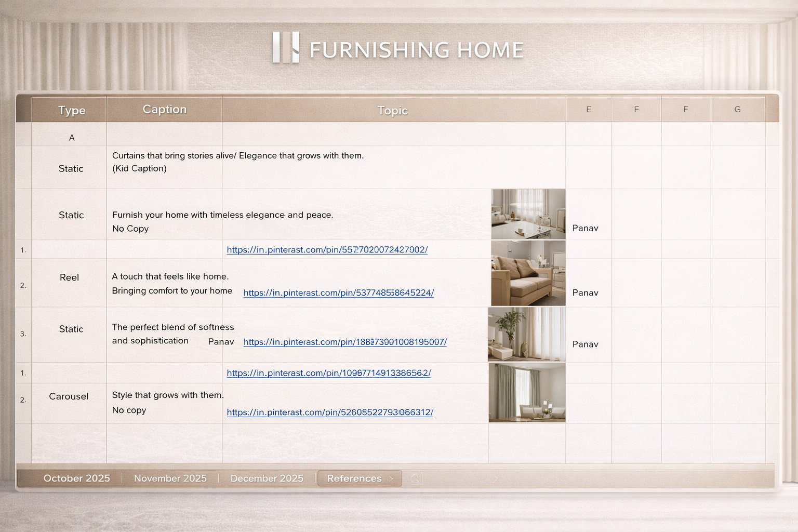Follow the Pinterest link ending in 195007

coord(345,342)
